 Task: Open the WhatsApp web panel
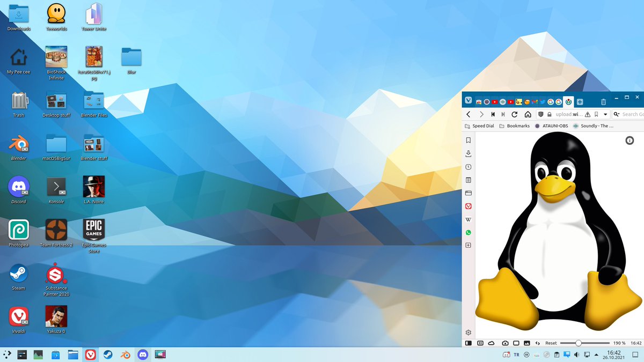click(x=468, y=232)
